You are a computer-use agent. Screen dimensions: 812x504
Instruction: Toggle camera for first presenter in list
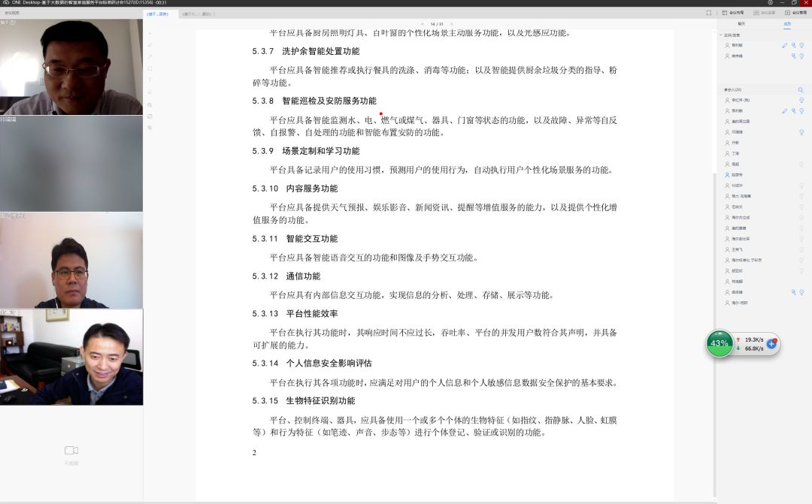801,46
